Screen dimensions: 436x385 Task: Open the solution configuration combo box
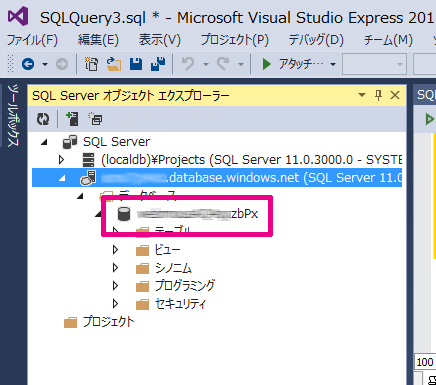tap(374, 64)
